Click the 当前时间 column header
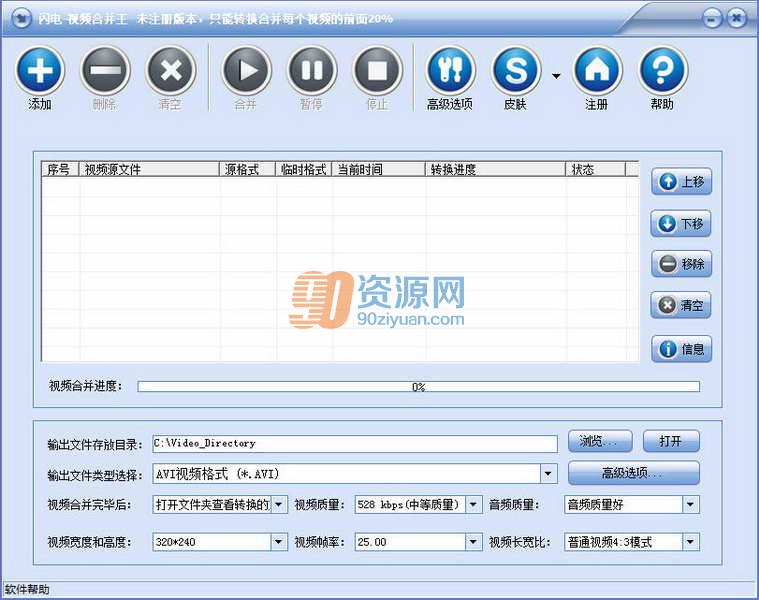Screen dimensions: 759x600 (379, 169)
